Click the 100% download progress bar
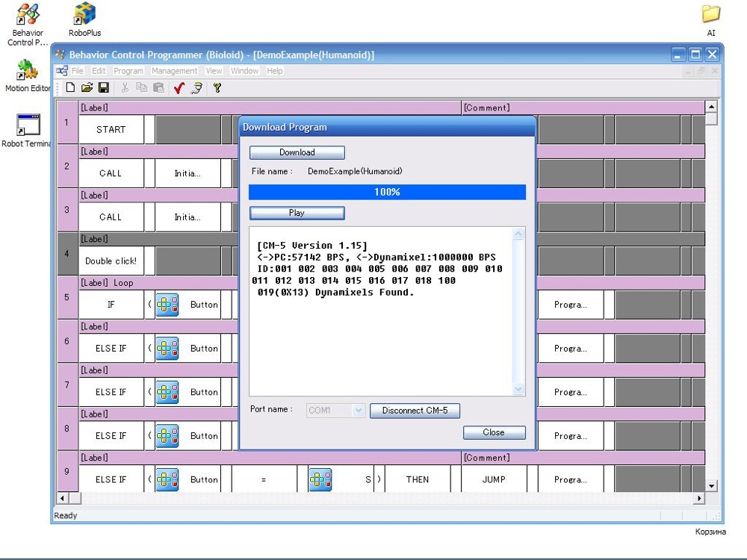The width and height of the screenshot is (747, 560). coord(387,192)
